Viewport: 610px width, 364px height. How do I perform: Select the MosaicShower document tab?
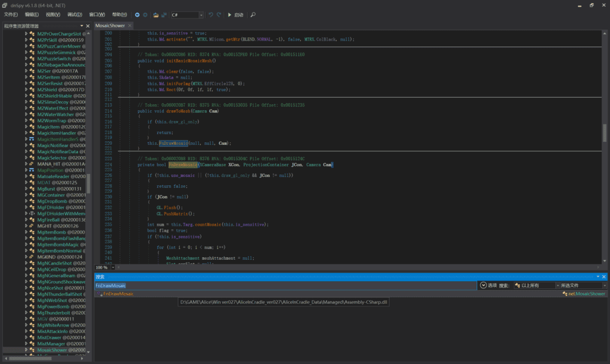[110, 26]
